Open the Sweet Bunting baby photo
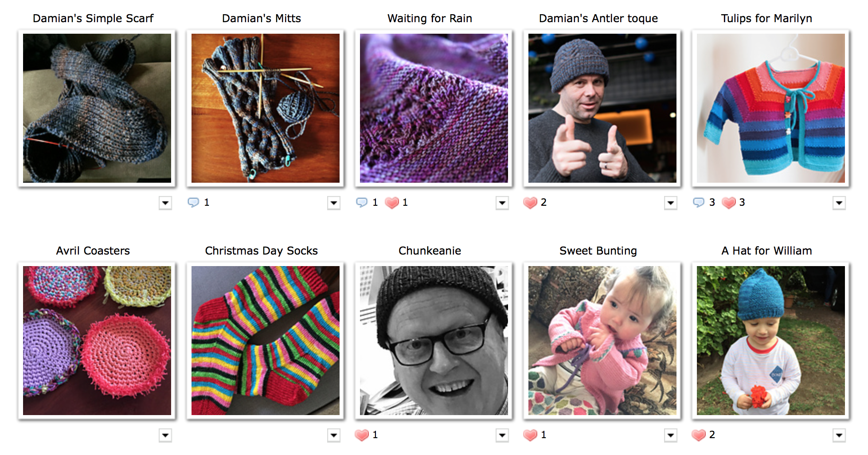The height and width of the screenshot is (455, 868). [x=602, y=341]
